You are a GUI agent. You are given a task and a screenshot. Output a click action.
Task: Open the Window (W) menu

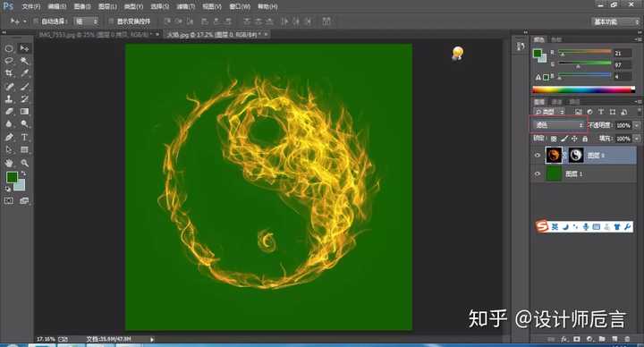click(x=240, y=6)
